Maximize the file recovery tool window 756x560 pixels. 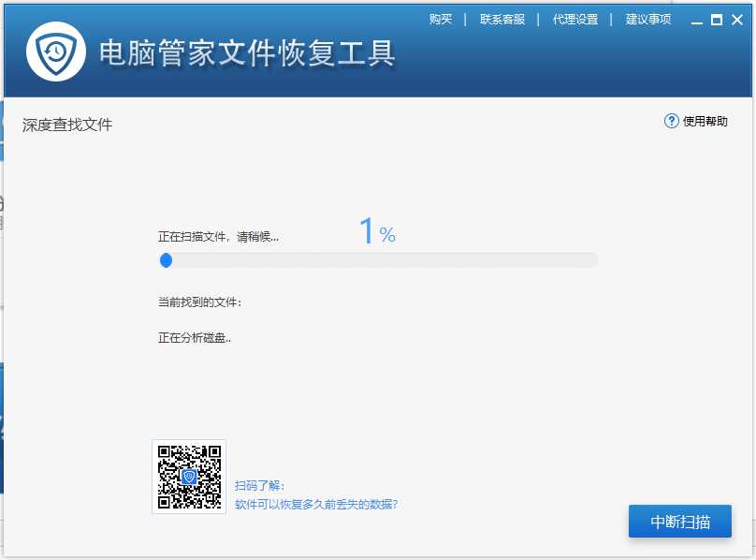(x=717, y=20)
